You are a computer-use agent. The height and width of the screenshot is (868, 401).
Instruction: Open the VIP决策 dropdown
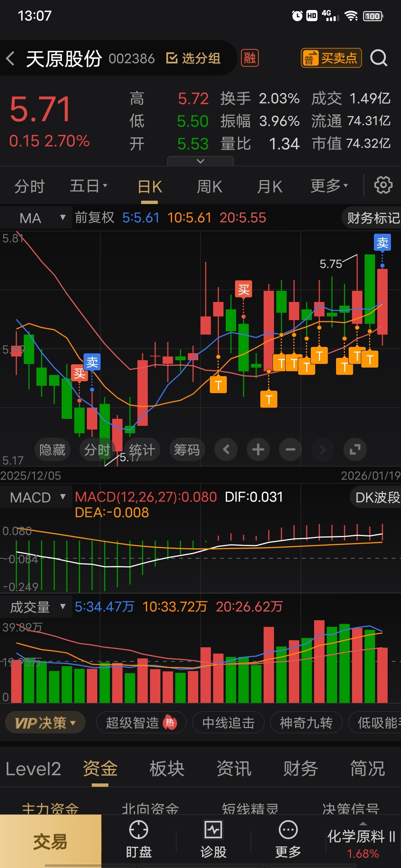[45, 723]
